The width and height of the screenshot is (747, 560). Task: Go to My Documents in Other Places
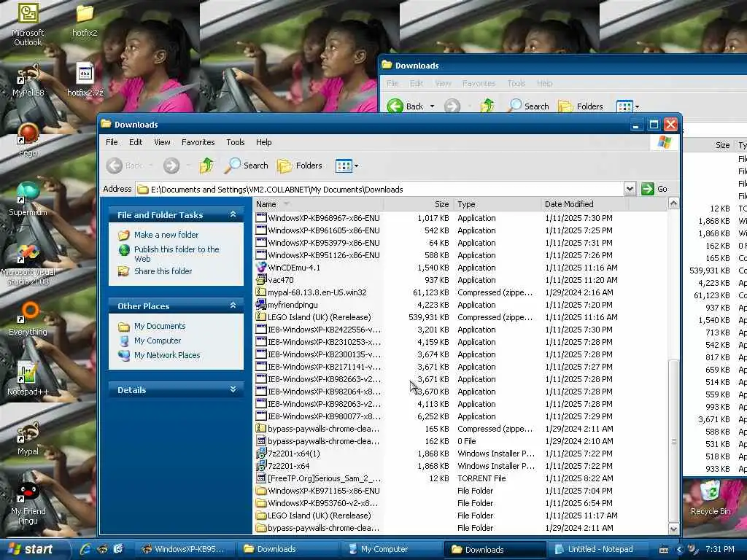click(x=160, y=326)
